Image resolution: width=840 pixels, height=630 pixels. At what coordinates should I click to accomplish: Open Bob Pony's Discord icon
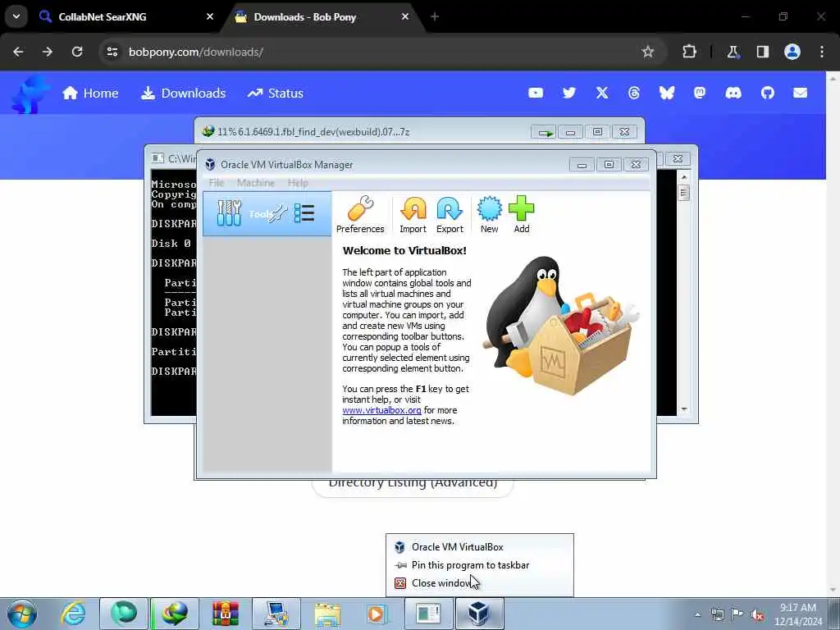coord(733,94)
